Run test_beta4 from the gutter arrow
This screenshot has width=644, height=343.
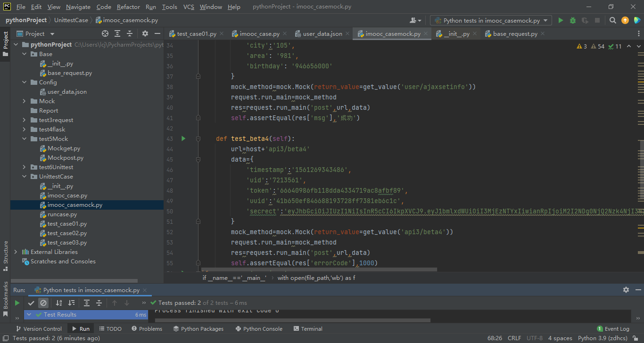[183, 139]
